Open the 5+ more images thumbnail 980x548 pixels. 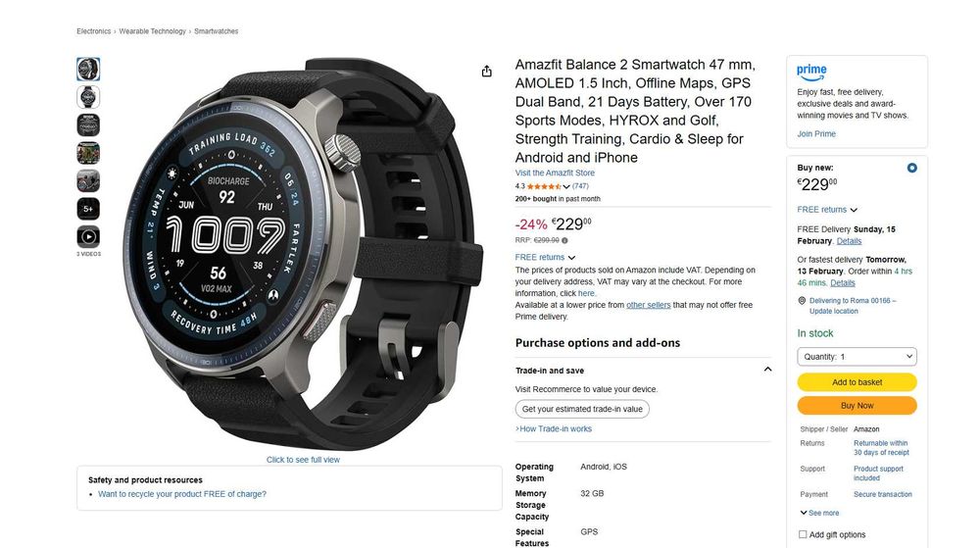pos(88,209)
